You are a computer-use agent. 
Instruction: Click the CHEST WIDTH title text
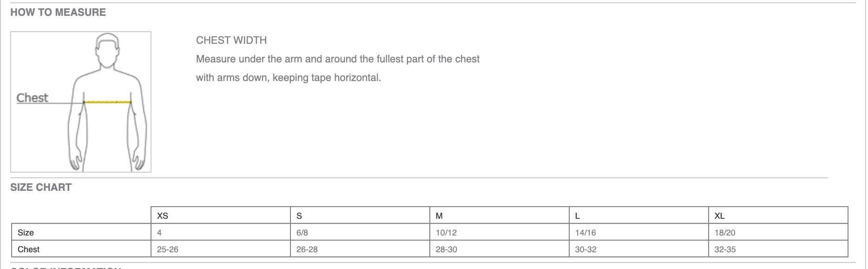pyautogui.click(x=231, y=40)
